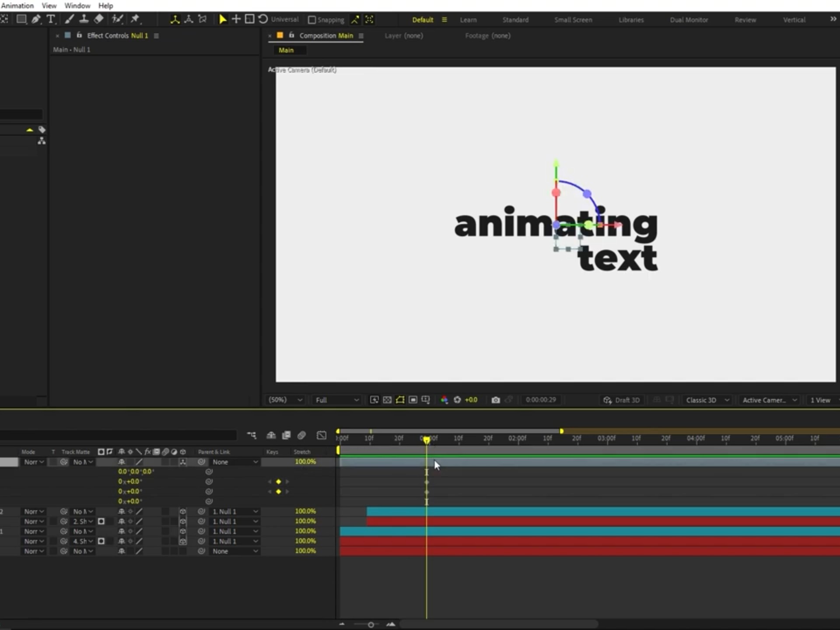Viewport: 840px width, 630px height.
Task: Click the preview time 0:00:00:29
Action: coord(541,400)
